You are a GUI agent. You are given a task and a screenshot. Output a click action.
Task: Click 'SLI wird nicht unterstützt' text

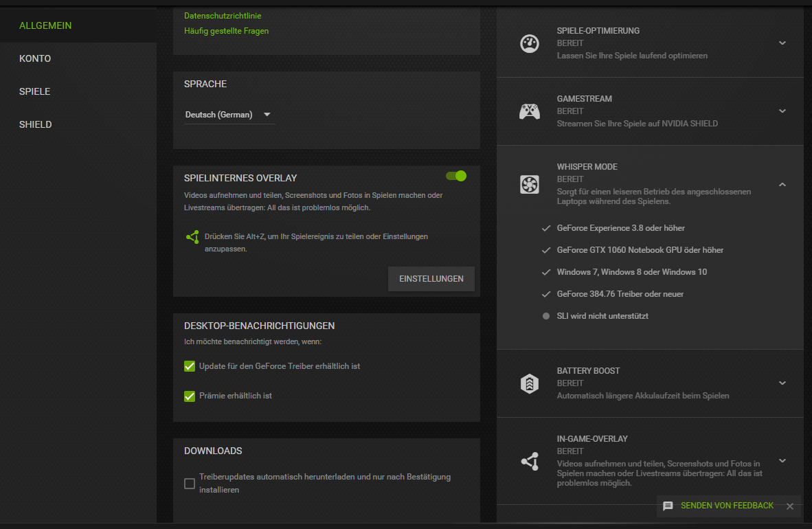click(x=602, y=316)
